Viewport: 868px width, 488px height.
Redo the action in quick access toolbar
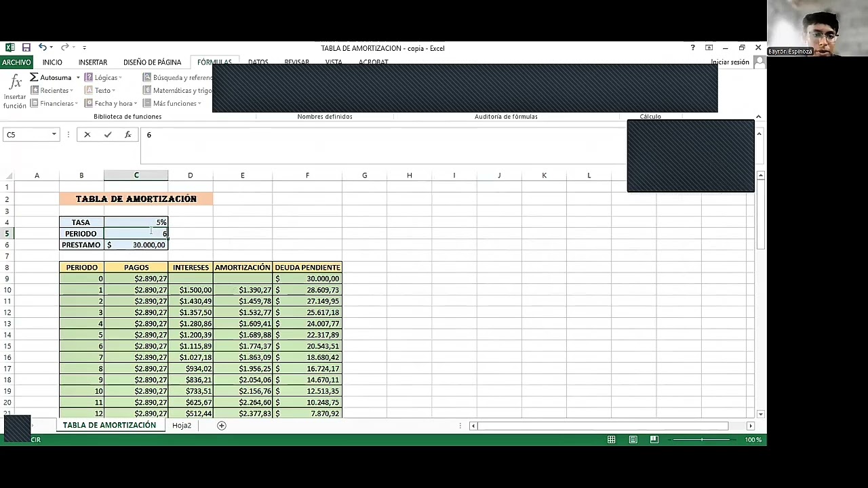[64, 47]
